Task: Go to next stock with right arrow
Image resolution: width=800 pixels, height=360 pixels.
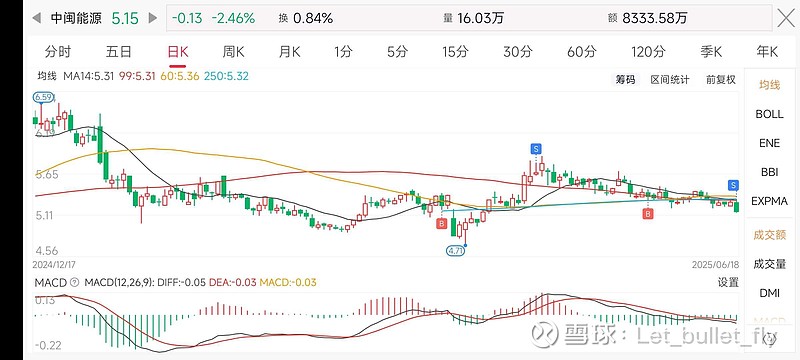Action: (153, 18)
